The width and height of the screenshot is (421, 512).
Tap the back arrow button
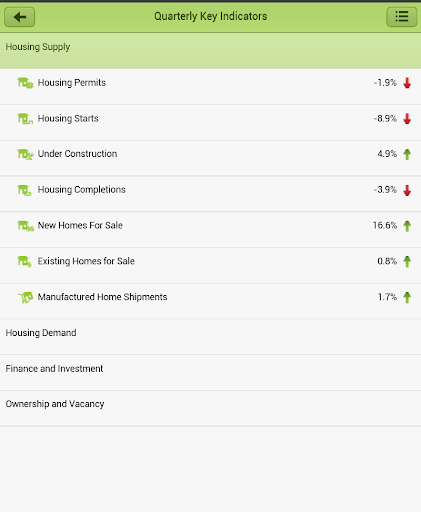pos(19,17)
